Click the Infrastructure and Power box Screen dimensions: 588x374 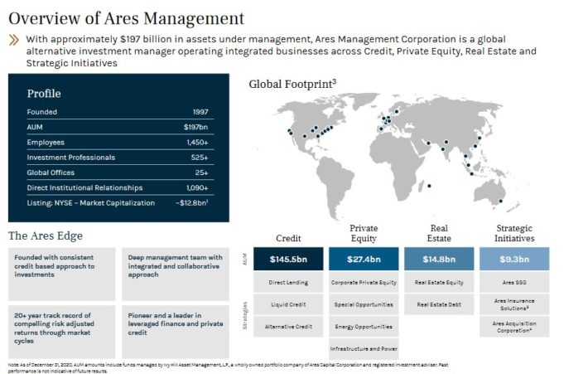pos(363,348)
